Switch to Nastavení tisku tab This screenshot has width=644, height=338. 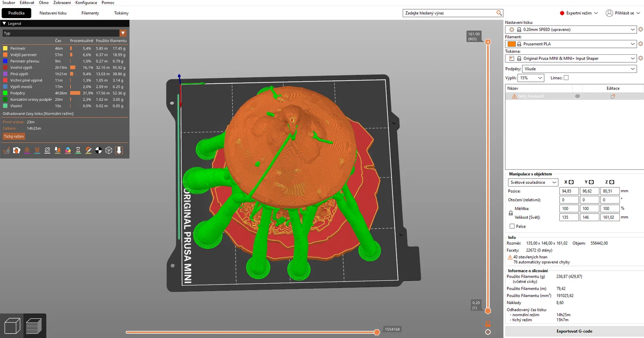53,13
